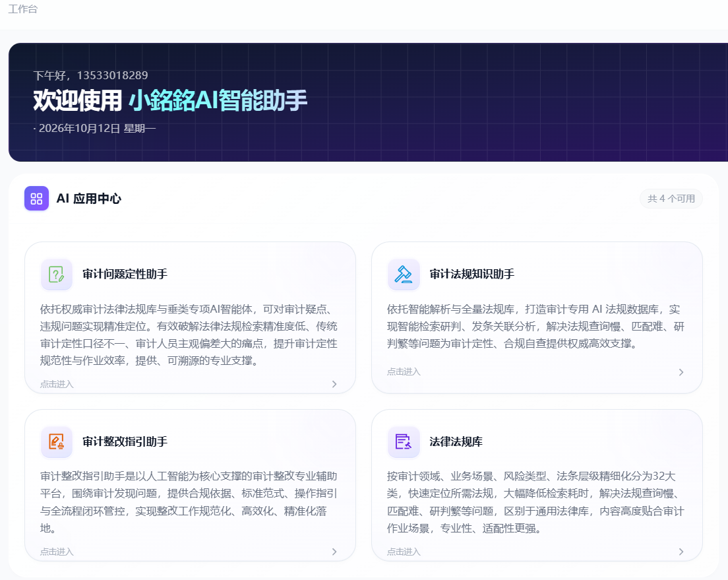
Task: Select the 工作台 breadcrumb tab
Action: 22,9
